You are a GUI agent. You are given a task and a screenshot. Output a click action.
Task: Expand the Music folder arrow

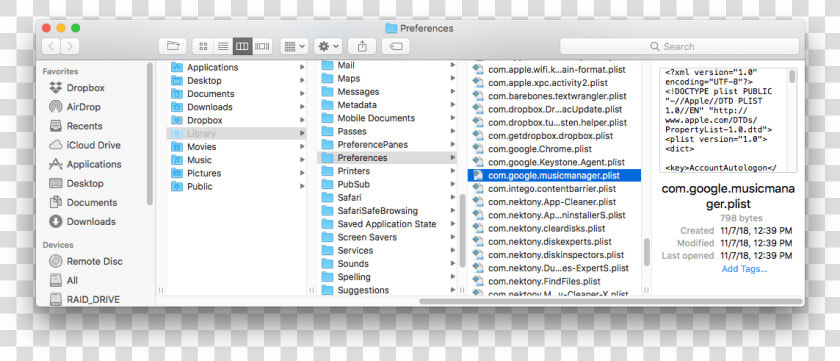click(302, 160)
